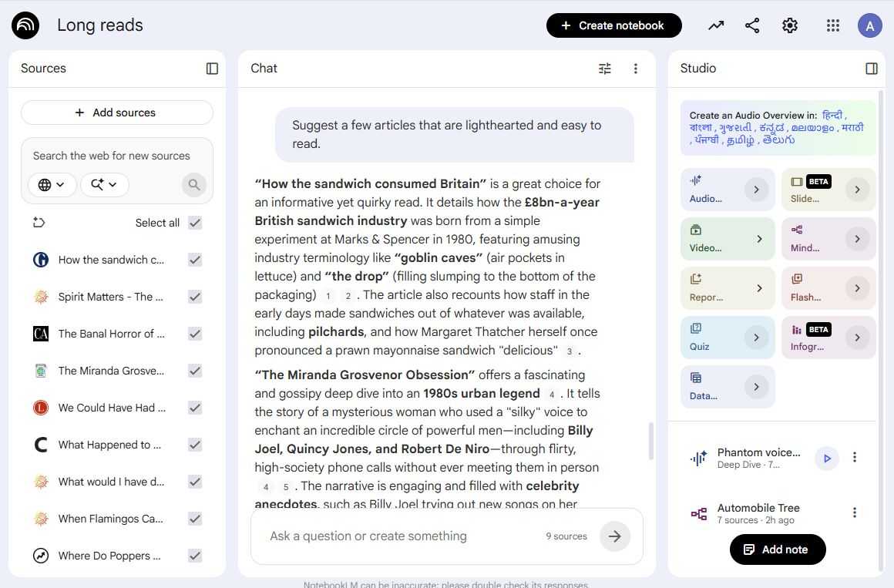
Task: Expand Audio Overview options chevron
Action: coord(756,190)
